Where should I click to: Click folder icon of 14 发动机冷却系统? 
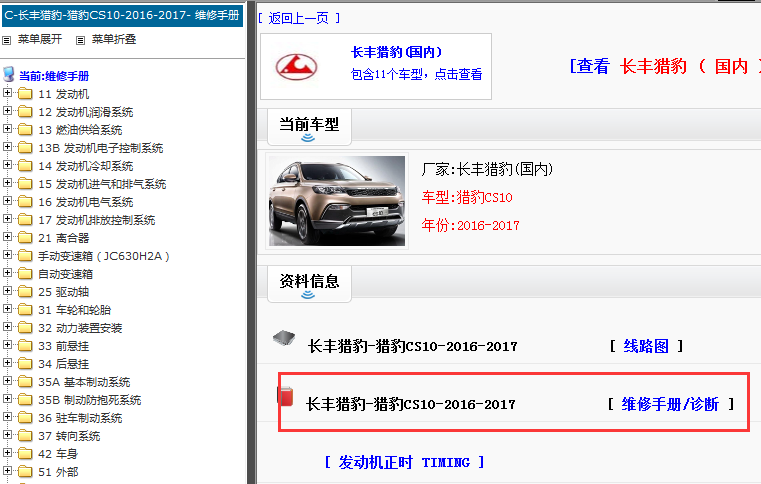25,166
